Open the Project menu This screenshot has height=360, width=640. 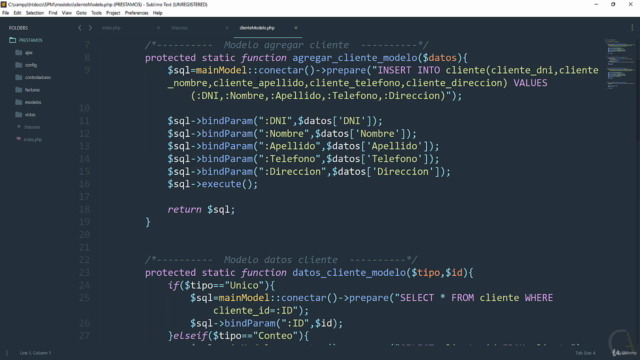tap(113, 13)
